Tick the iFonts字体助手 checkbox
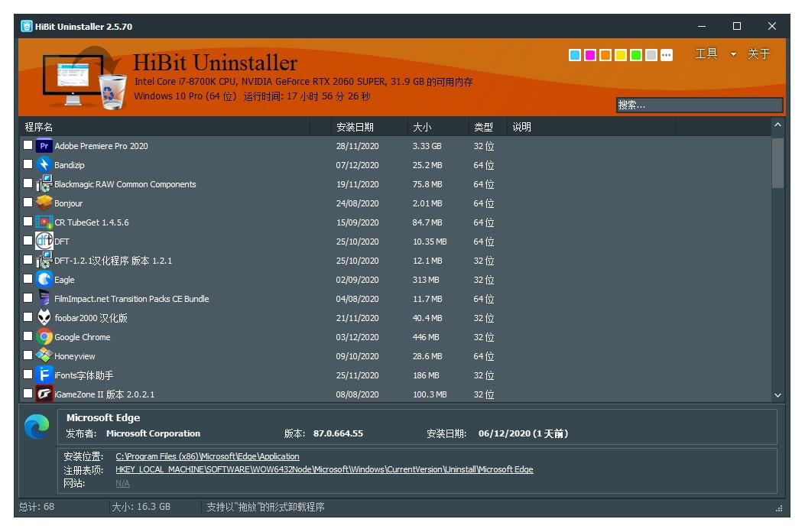The height and width of the screenshot is (532, 805). (x=28, y=375)
